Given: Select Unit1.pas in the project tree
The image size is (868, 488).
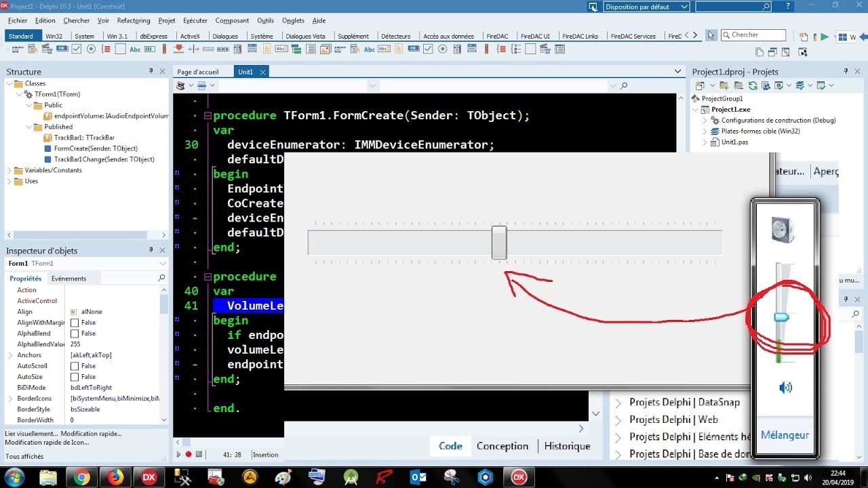Looking at the screenshot, I should [x=736, y=142].
